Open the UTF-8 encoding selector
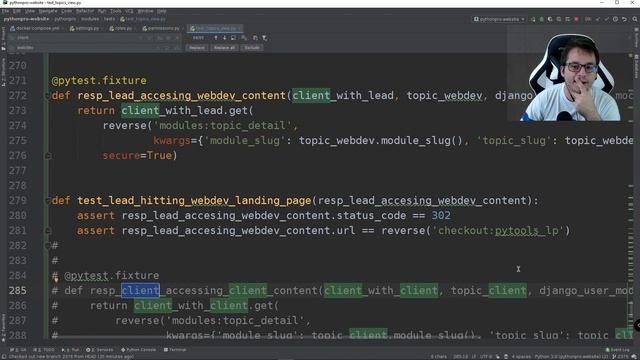640x360 pixels. [x=486, y=356]
